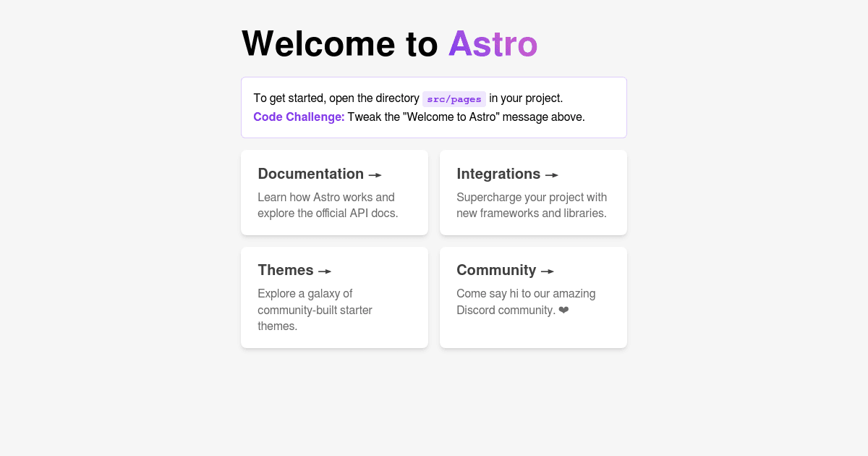This screenshot has height=456, width=868.
Task: Open the Documentation card title link
Action: point(310,174)
